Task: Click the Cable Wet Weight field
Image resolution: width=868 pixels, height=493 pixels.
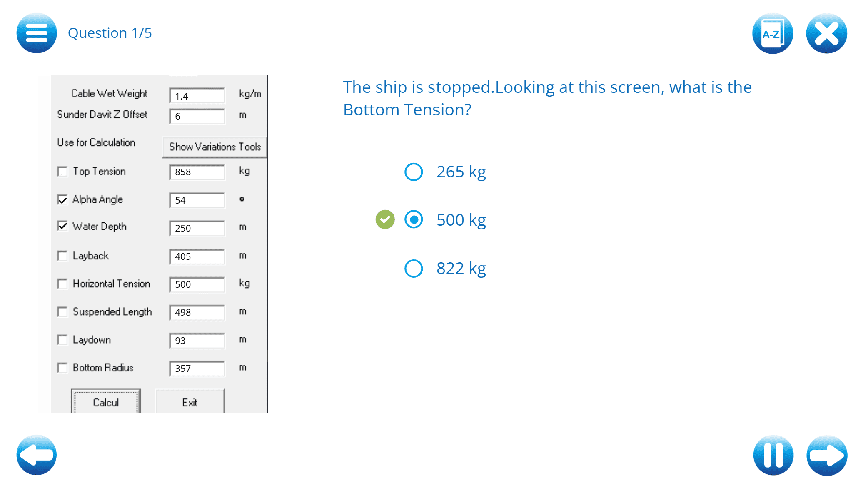Action: pyautogui.click(x=197, y=96)
